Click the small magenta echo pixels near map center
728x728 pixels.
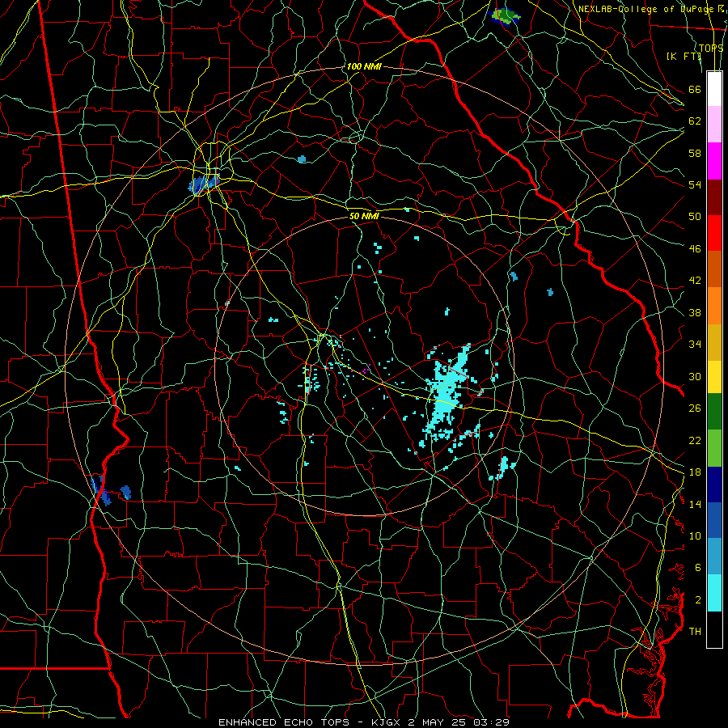coord(365,370)
